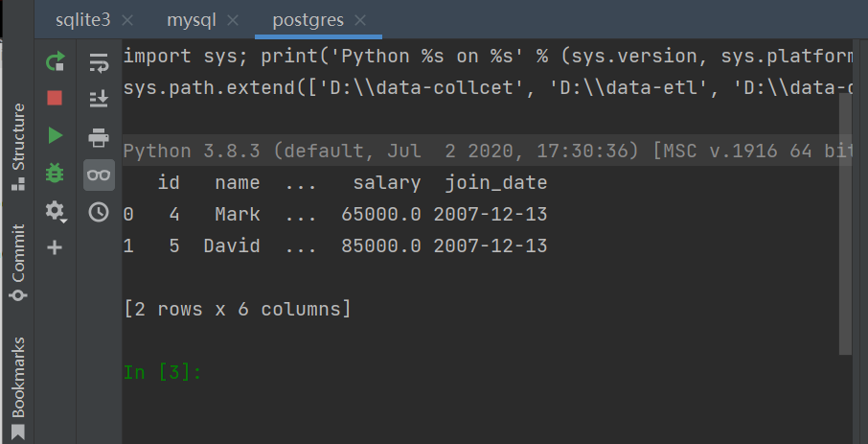Image resolution: width=868 pixels, height=444 pixels.
Task: Open the Structure tool window
Action: coord(18,147)
